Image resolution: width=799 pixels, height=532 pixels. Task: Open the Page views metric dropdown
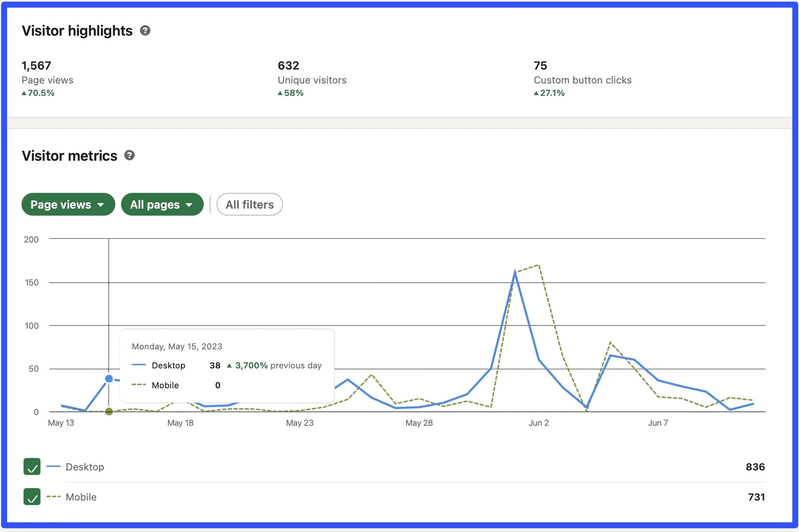click(68, 204)
